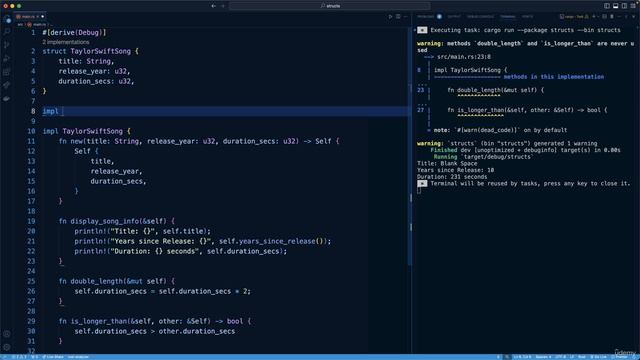Create a new terminal with plus icon
640x360 pixels.
[x=594, y=17]
